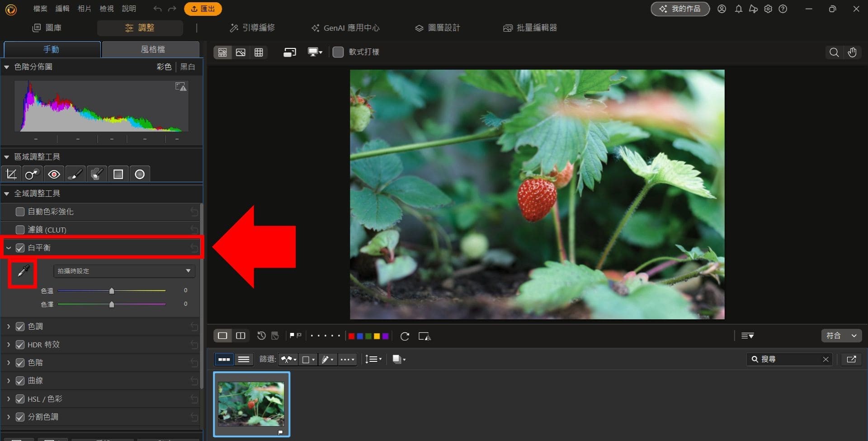
Task: Uncheck the 曲線 checkbox
Action: coord(20,381)
